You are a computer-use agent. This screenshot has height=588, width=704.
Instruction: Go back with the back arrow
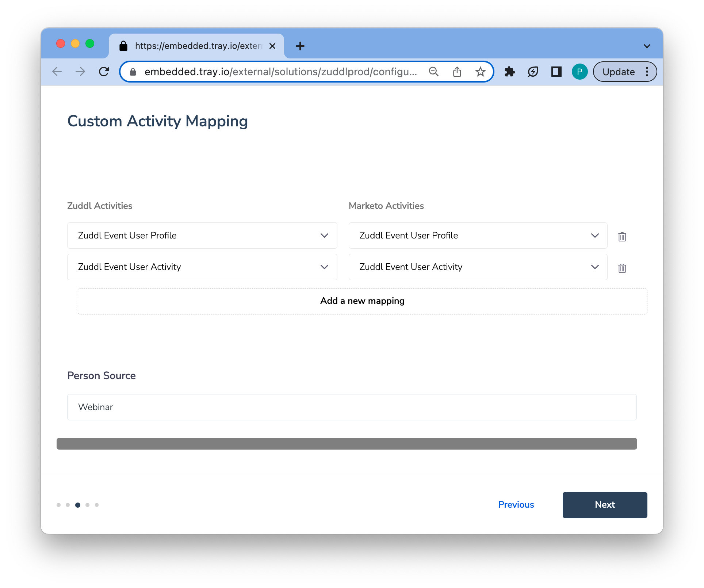point(57,72)
